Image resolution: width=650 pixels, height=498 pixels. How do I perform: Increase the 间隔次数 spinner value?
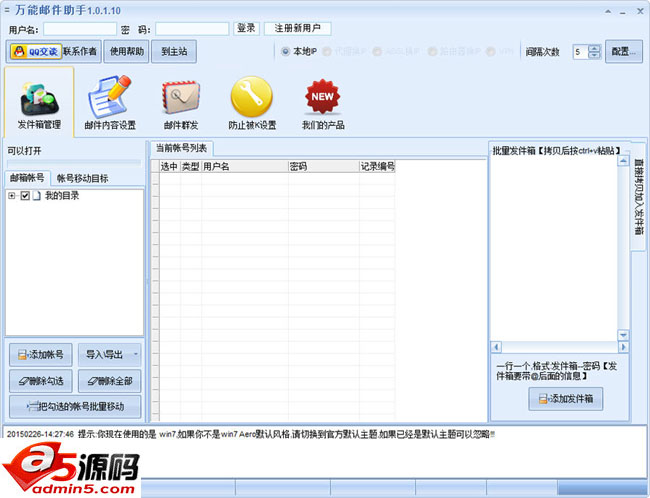click(594, 48)
